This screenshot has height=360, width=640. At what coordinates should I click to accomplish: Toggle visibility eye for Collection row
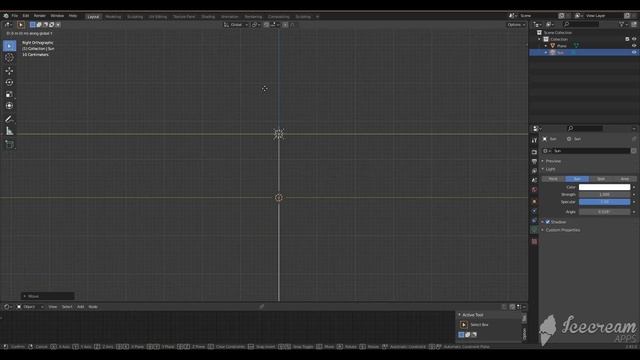tap(634, 39)
